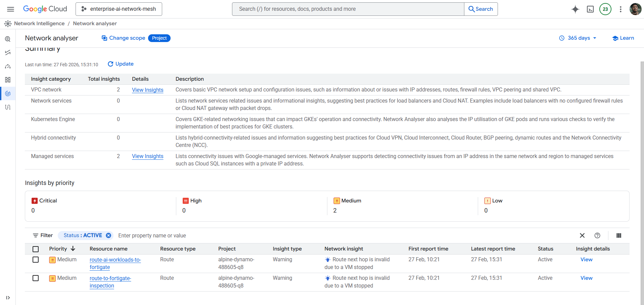Clear the filter with X icon

pos(582,235)
